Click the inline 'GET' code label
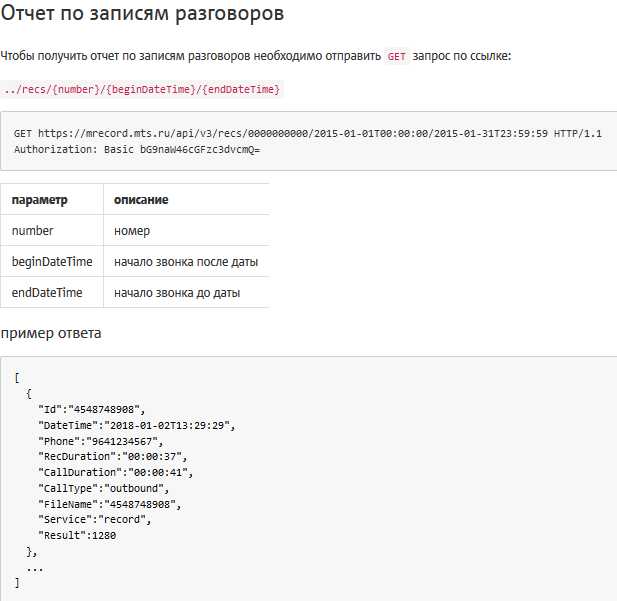The width and height of the screenshot is (617, 601). point(396,57)
